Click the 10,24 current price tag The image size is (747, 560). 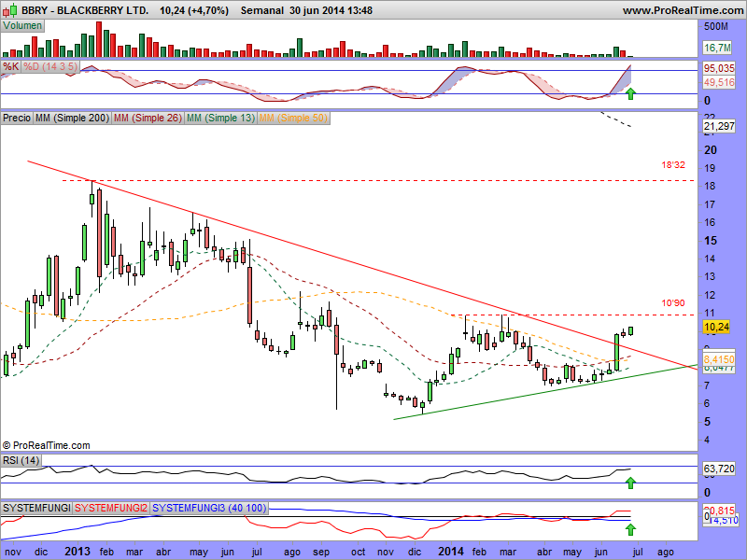[716, 327]
